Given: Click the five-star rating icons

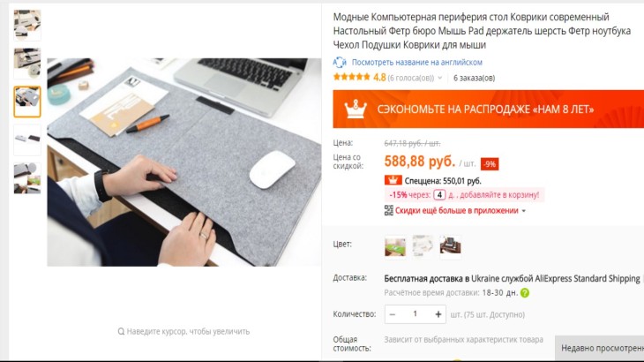Looking at the screenshot, I should 352,77.
